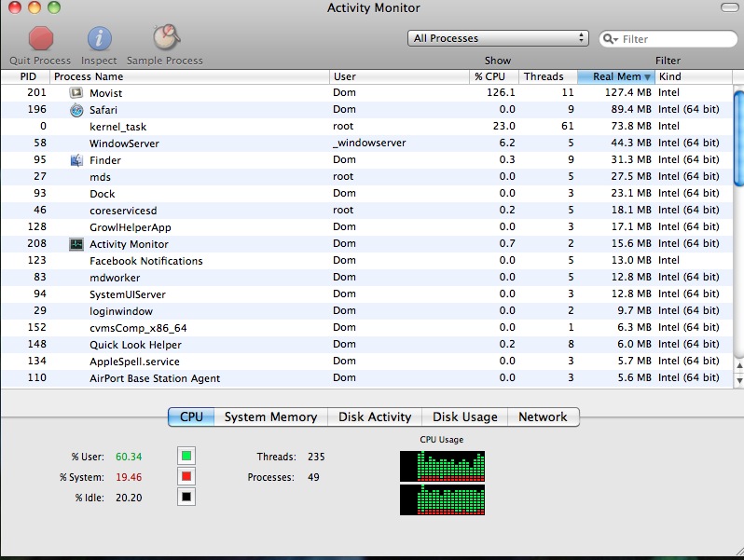This screenshot has height=560, width=744.
Task: Sort by Kind column header
Action: coord(694,76)
